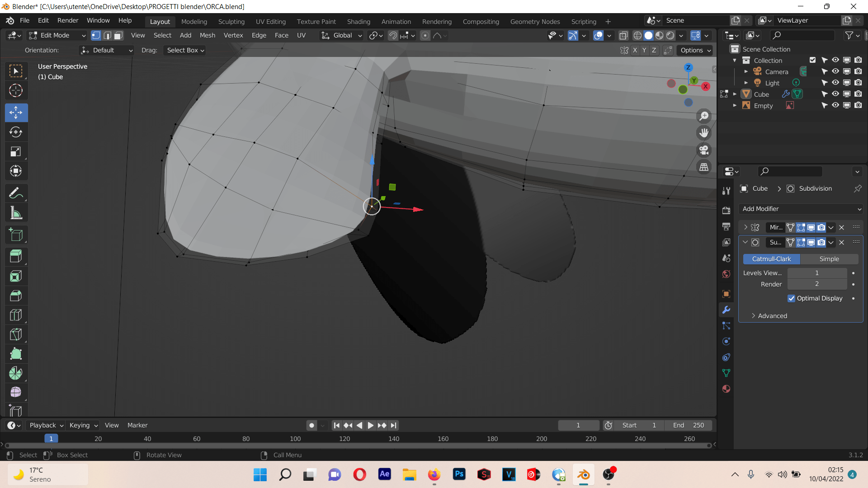Activate the Rotate tool
The image size is (868, 488).
(x=16, y=132)
